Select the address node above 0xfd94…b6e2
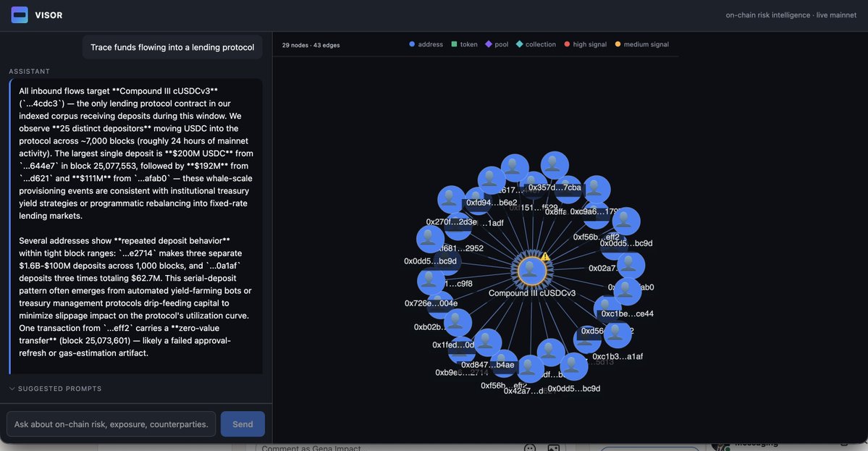This screenshot has height=451, width=868. coord(491,180)
